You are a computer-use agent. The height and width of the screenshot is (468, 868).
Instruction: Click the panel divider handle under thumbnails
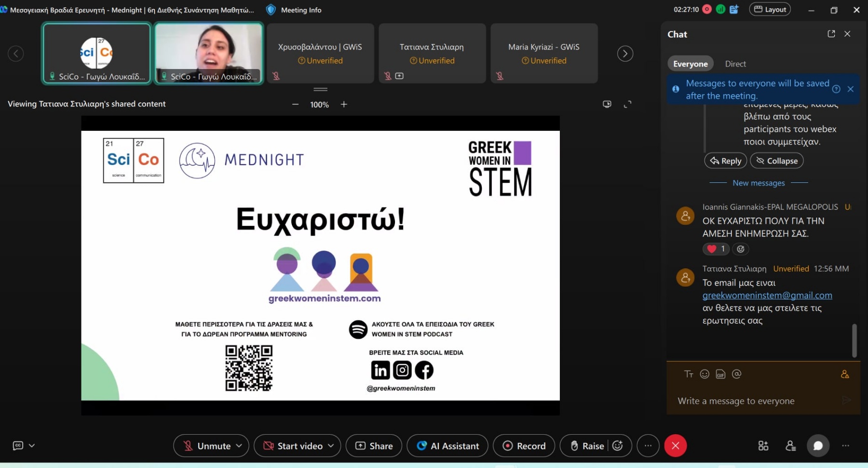tap(320, 89)
